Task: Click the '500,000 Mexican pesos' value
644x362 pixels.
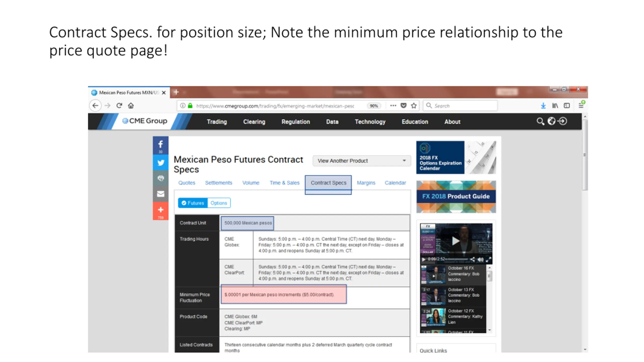Action: pos(248,223)
